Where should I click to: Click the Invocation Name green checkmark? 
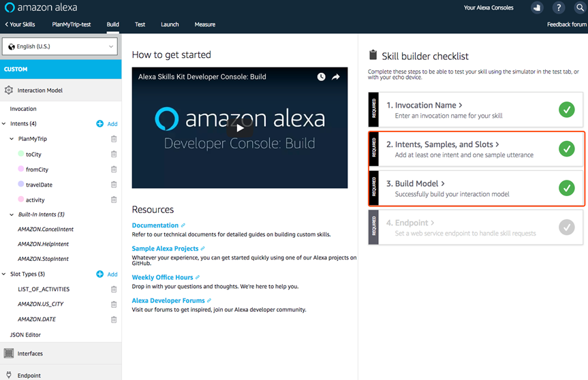567,110
